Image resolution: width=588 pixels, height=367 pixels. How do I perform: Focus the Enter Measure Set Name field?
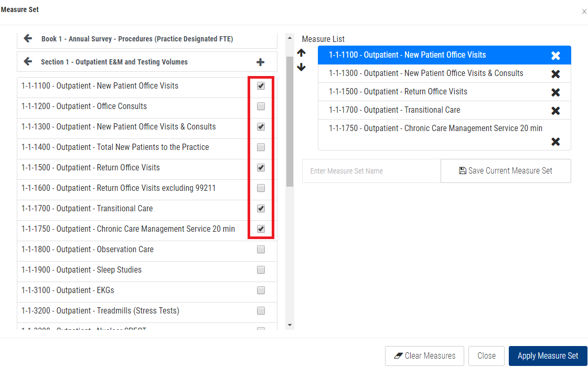point(371,171)
